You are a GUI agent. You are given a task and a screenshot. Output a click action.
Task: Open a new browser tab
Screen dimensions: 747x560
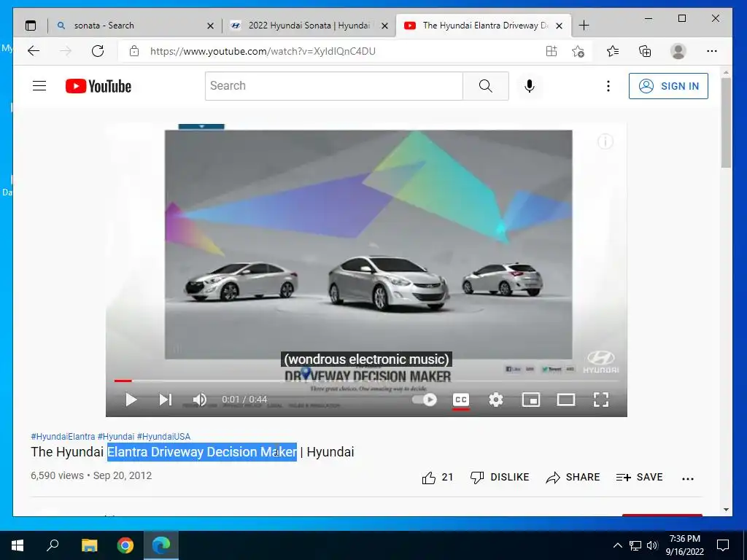pos(584,26)
